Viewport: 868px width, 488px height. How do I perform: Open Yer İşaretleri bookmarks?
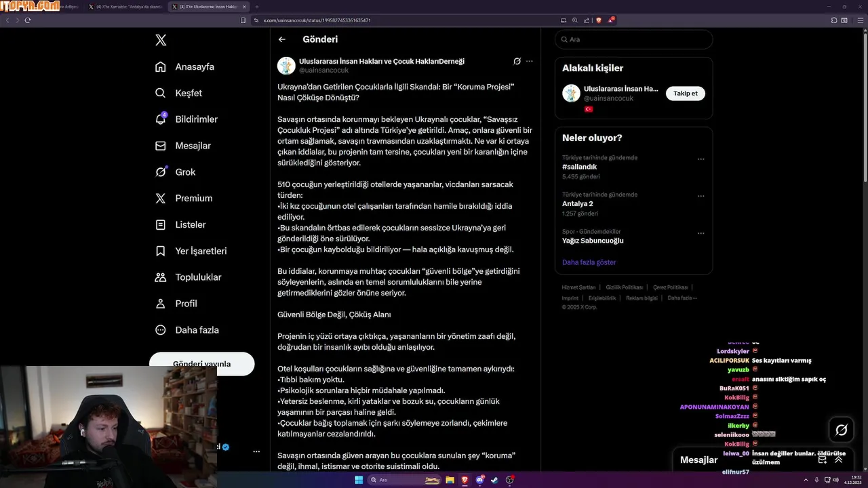(191, 251)
